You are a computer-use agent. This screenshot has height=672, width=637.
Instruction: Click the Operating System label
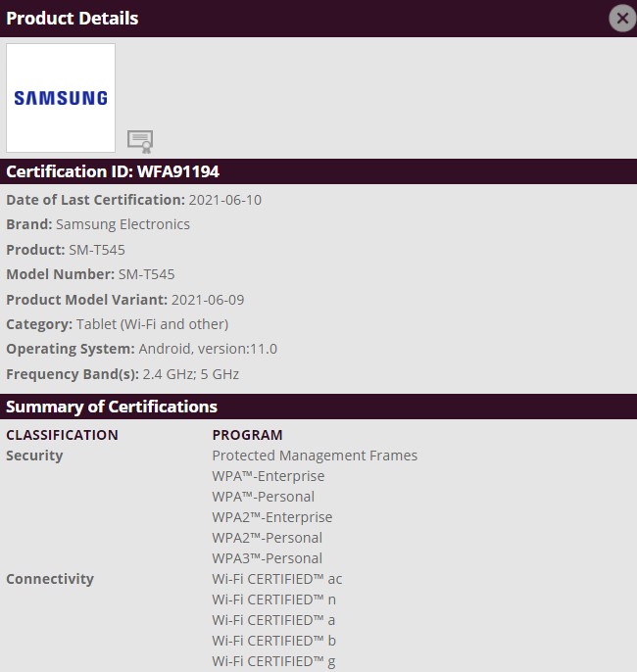[71, 349]
